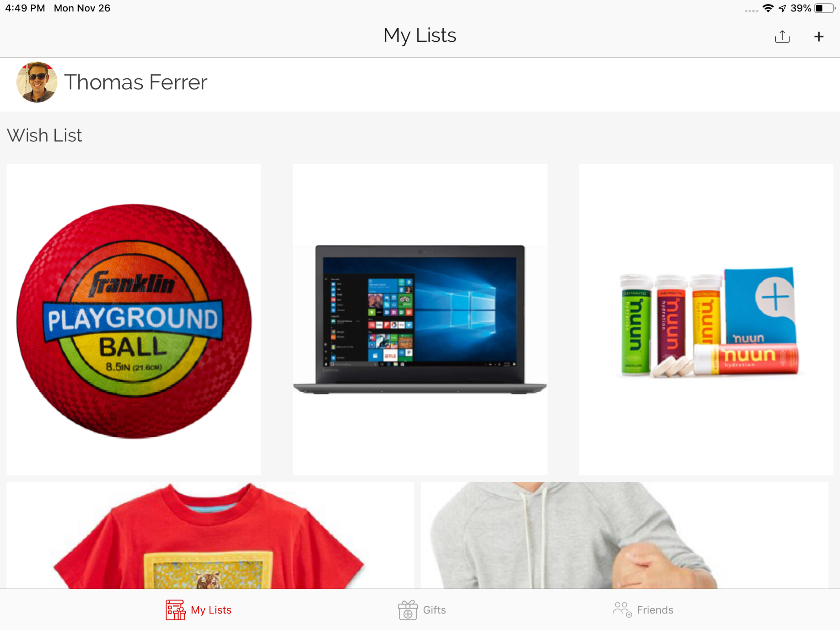Switch to the Gifts tab label

pos(434,610)
